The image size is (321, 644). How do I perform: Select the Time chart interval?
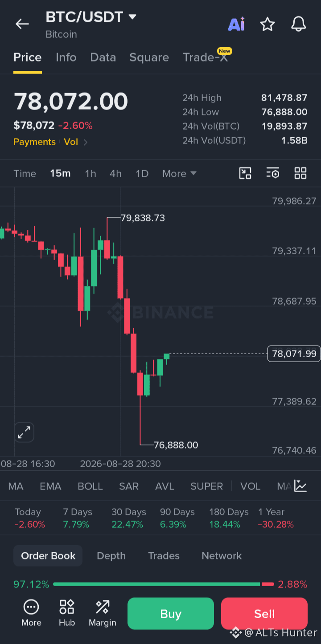pyautogui.click(x=25, y=174)
